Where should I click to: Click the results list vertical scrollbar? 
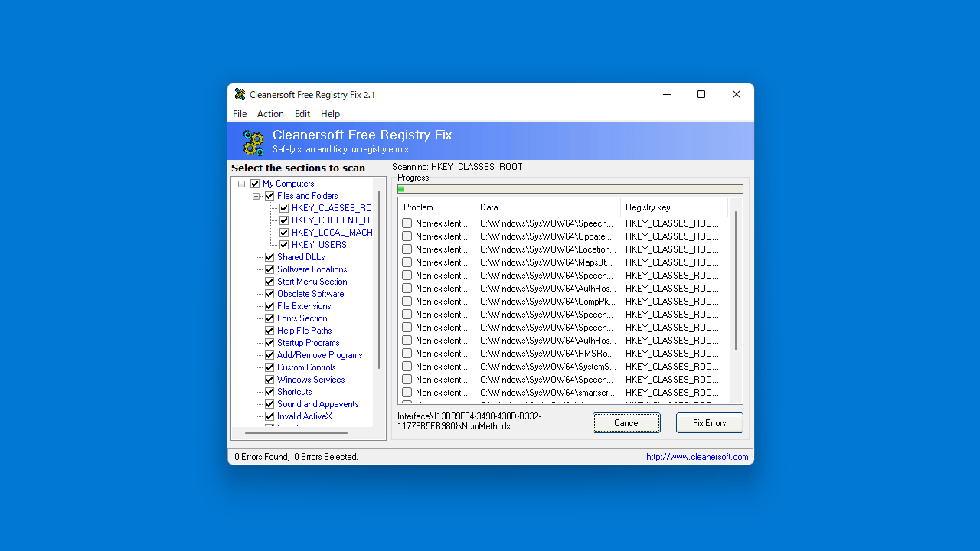(736, 282)
